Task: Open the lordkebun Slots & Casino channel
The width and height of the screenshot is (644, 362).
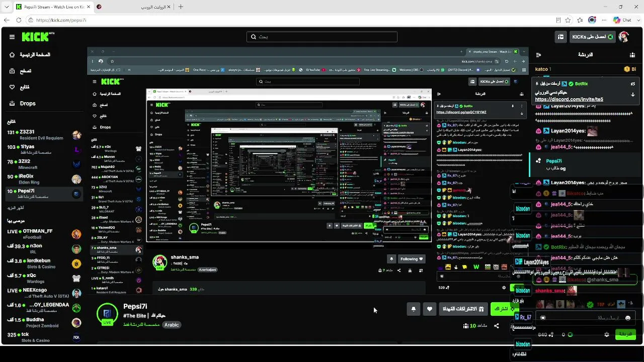Action: (43, 263)
